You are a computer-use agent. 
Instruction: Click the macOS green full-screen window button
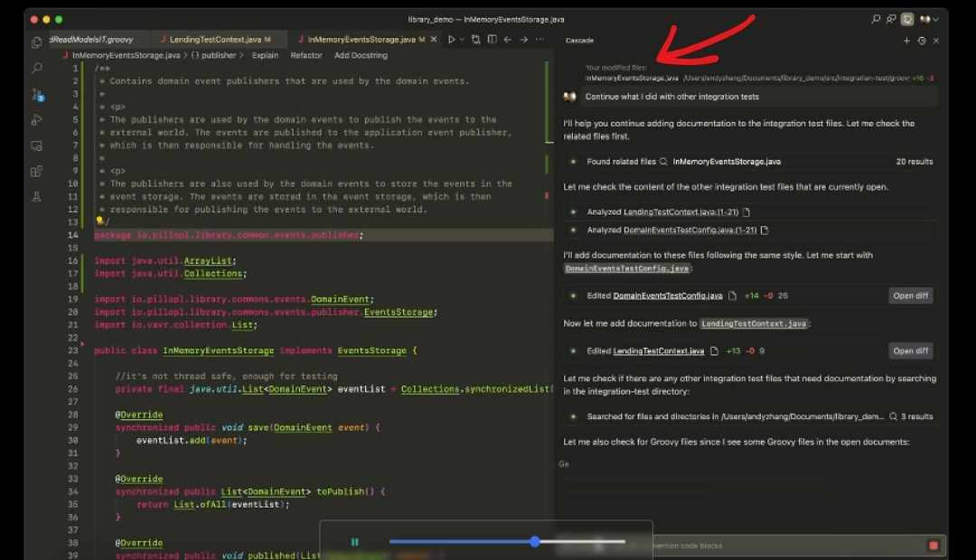(x=59, y=19)
